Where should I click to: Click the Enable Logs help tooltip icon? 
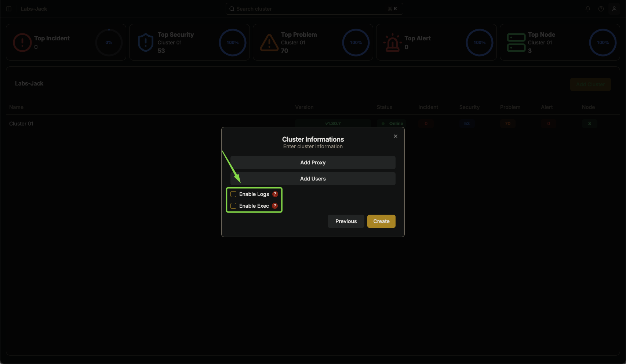click(x=275, y=194)
